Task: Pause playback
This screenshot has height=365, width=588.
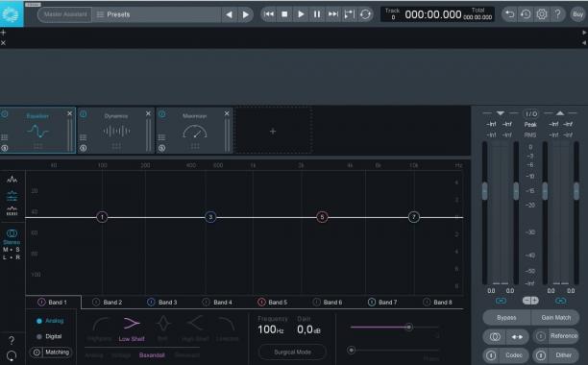Action: pos(317,14)
